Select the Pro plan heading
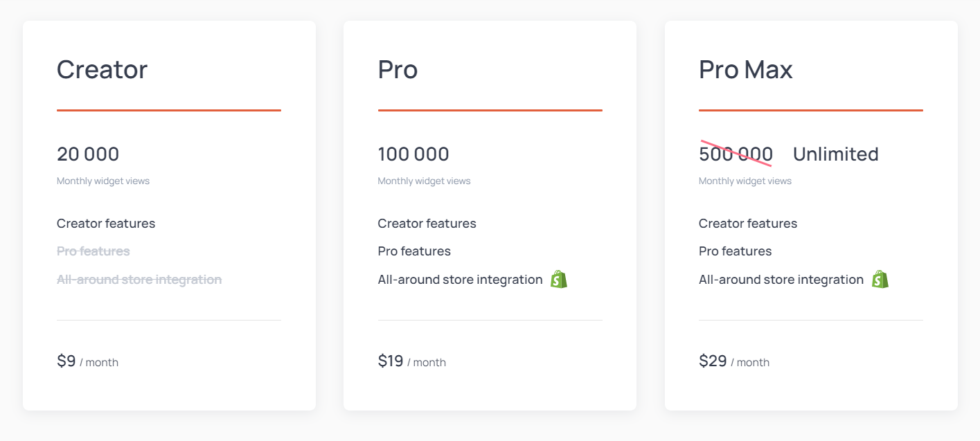 (x=398, y=69)
